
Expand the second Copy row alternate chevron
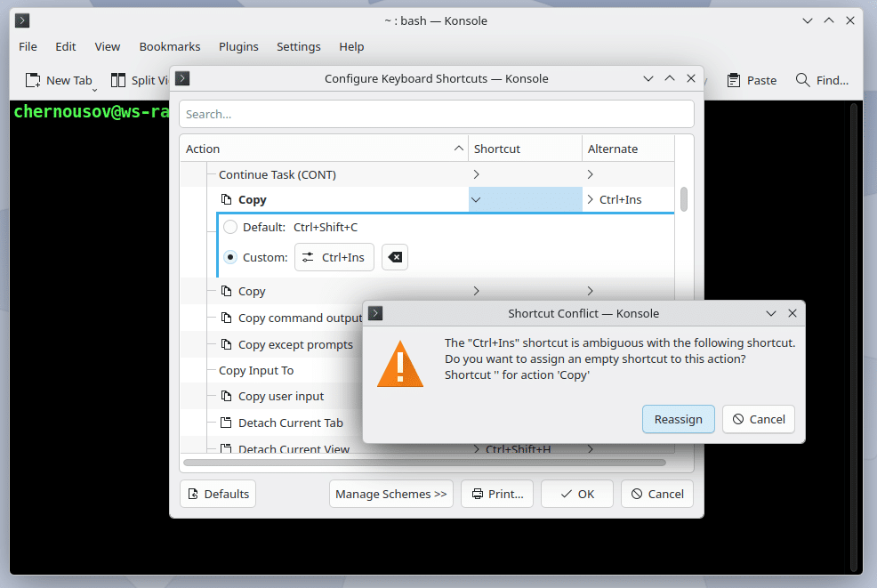click(x=590, y=291)
